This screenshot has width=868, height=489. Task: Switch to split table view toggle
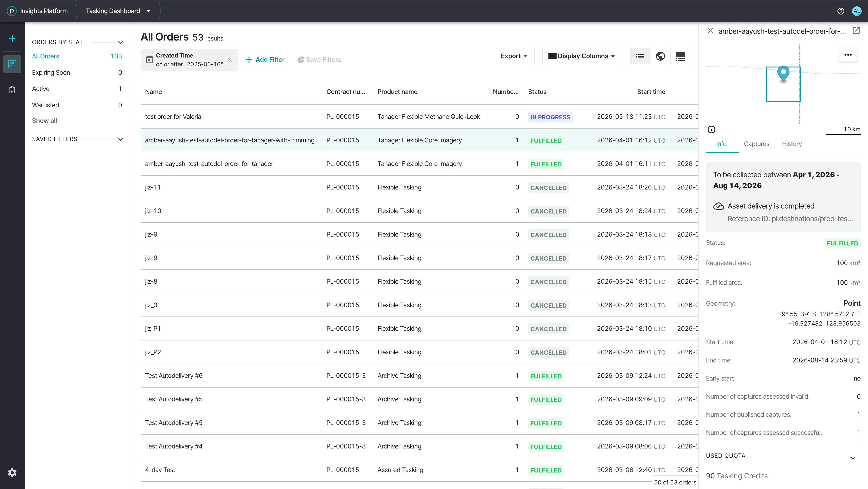681,56
